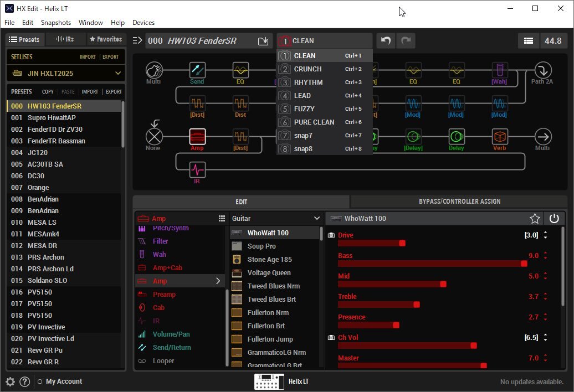Toggle the Drive snapshot camera icon
Screen dimensions: 574x392
tap(331, 235)
